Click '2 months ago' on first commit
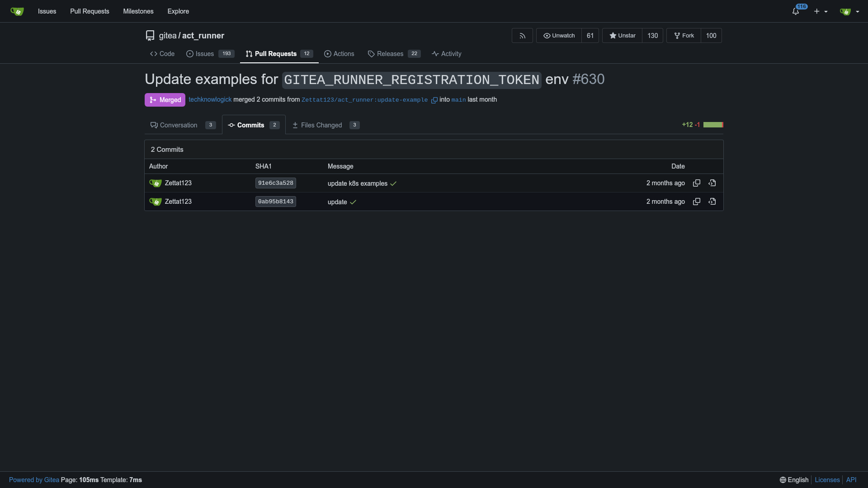Viewport: 868px width, 488px height. click(x=665, y=183)
